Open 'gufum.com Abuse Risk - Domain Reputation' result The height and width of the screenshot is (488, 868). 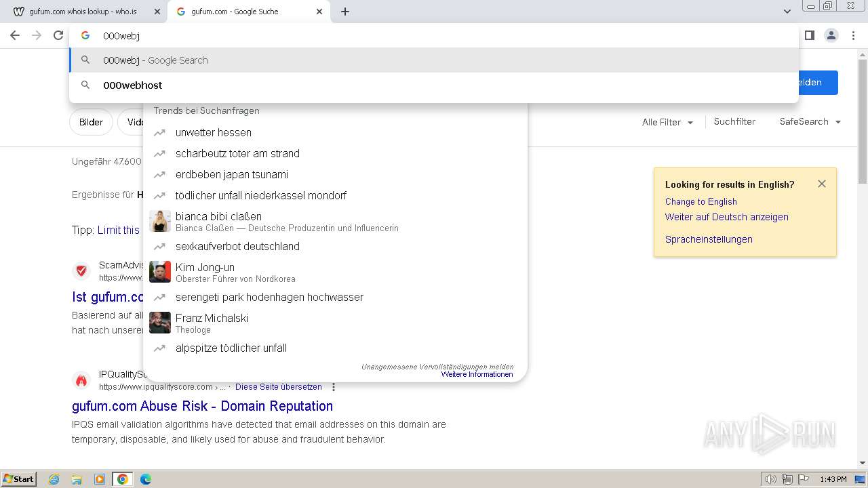[202, 406]
